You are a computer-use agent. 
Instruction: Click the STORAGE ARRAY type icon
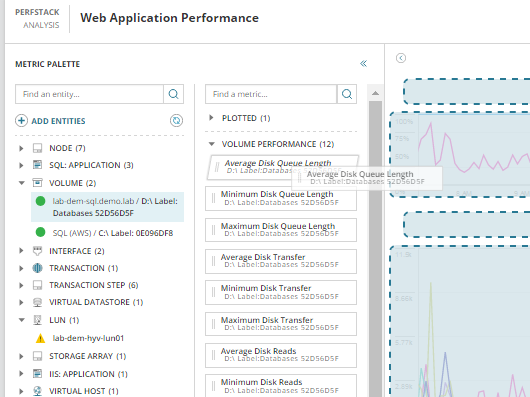(x=37, y=356)
